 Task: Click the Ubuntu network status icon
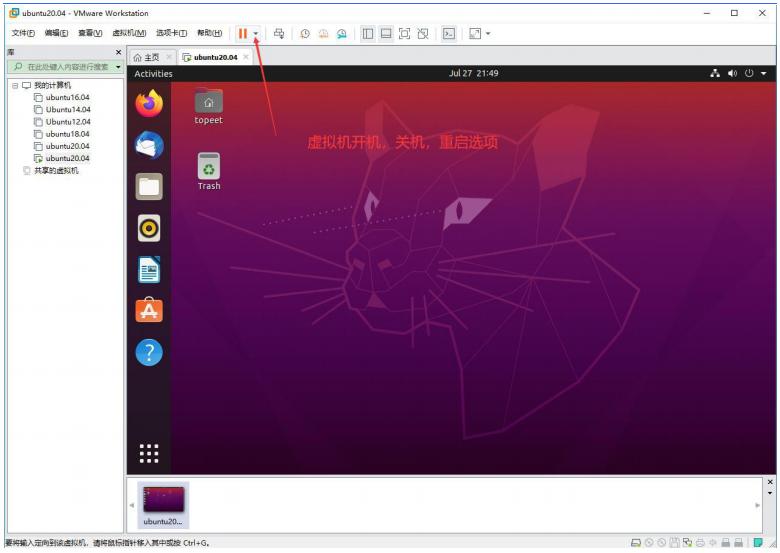[x=715, y=73]
